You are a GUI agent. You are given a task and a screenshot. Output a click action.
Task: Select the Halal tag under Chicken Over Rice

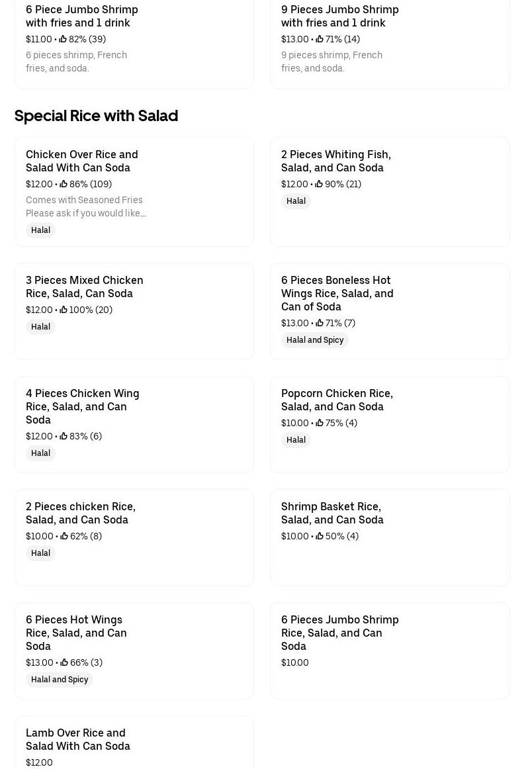coord(40,230)
